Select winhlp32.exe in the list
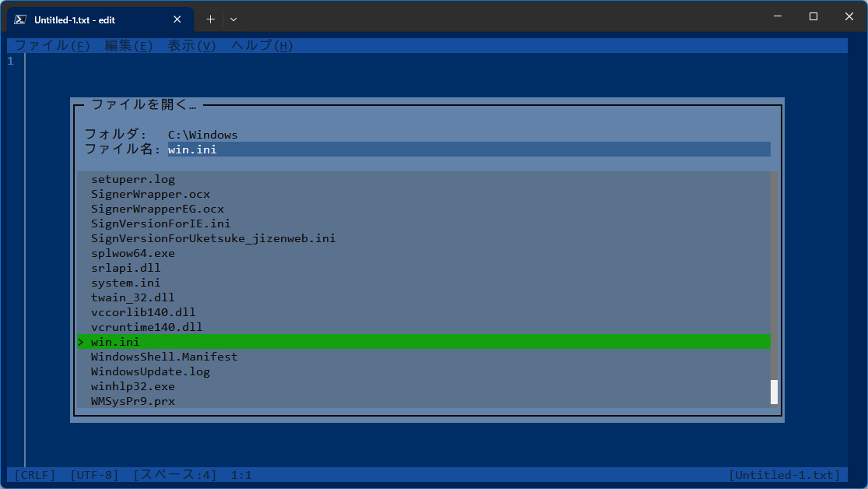 pos(424,386)
